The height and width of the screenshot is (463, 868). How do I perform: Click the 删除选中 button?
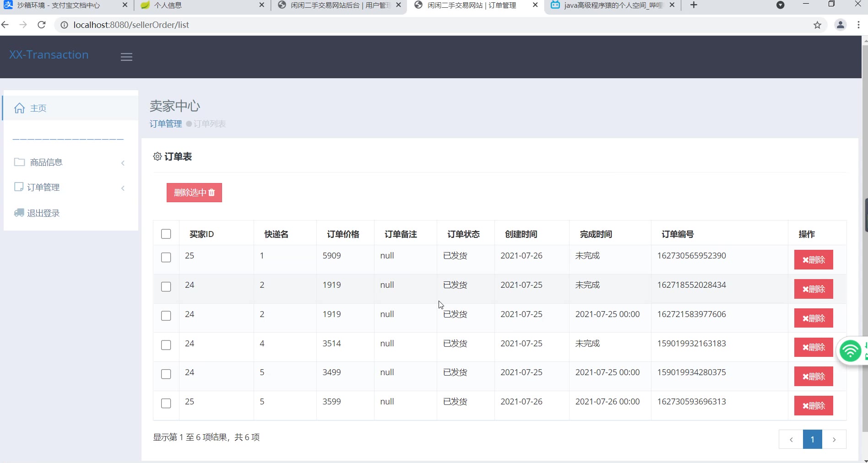[x=194, y=193]
